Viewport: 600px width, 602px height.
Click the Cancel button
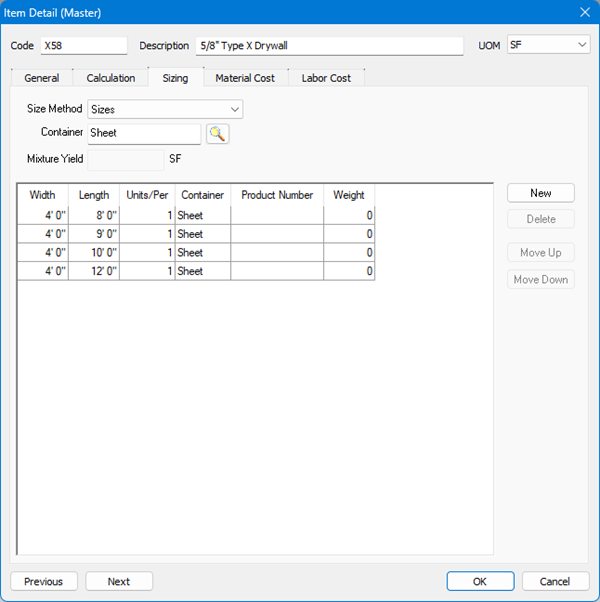(555, 581)
